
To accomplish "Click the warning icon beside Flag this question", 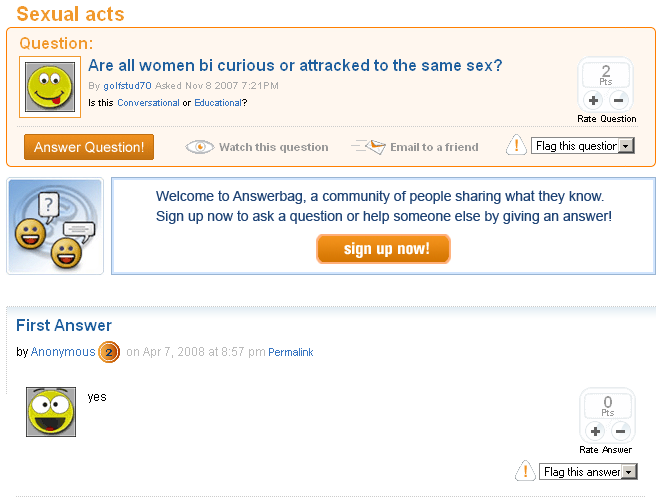I will pyautogui.click(x=516, y=145).
